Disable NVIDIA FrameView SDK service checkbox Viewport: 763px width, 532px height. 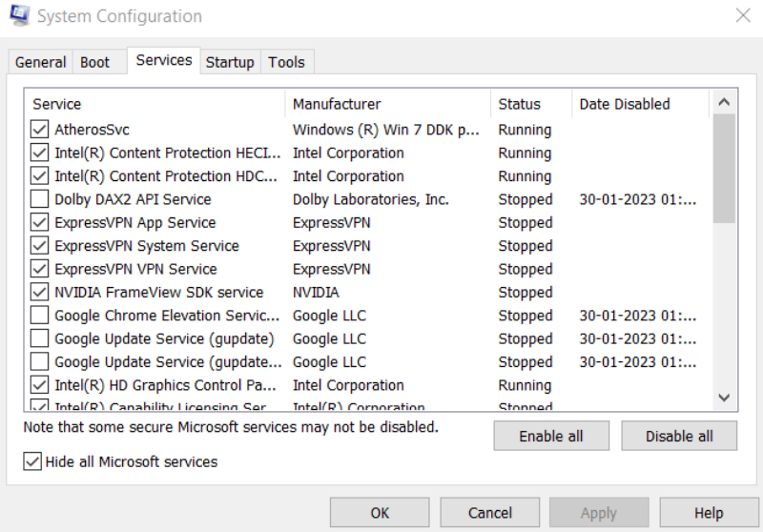coord(39,293)
